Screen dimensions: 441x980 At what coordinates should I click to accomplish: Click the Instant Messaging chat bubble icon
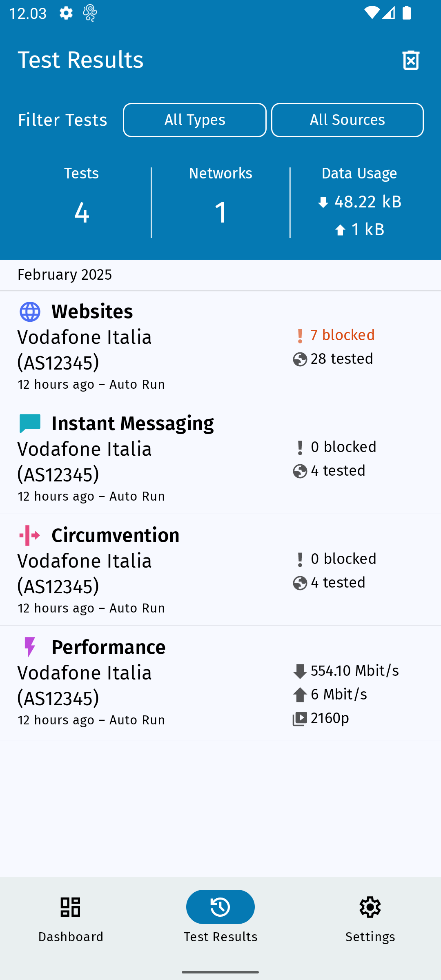pos(30,423)
